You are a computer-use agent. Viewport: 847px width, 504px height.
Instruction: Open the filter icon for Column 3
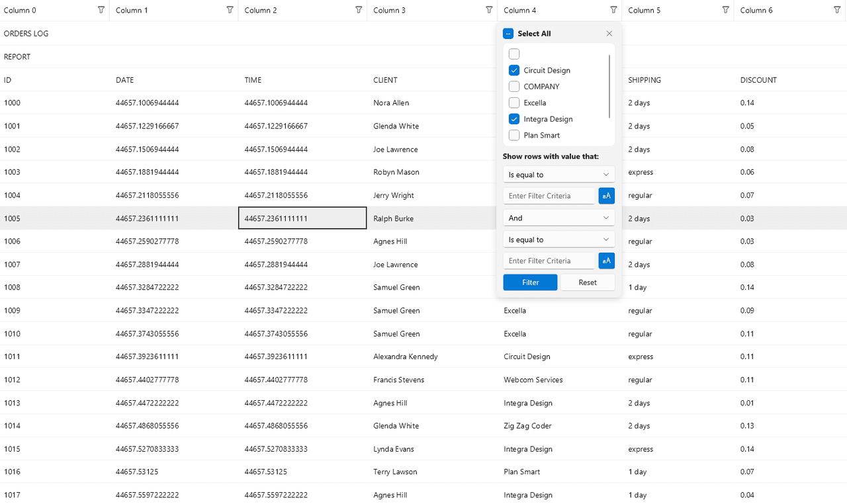click(489, 10)
